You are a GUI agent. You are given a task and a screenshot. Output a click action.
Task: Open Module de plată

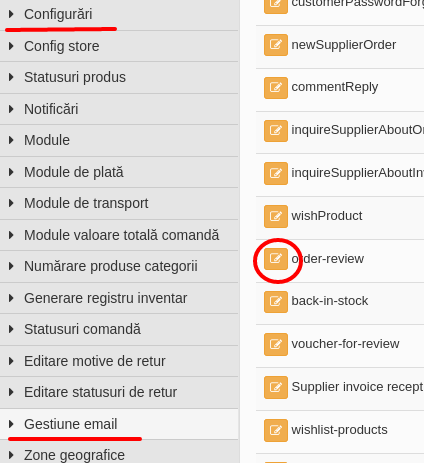click(x=74, y=172)
